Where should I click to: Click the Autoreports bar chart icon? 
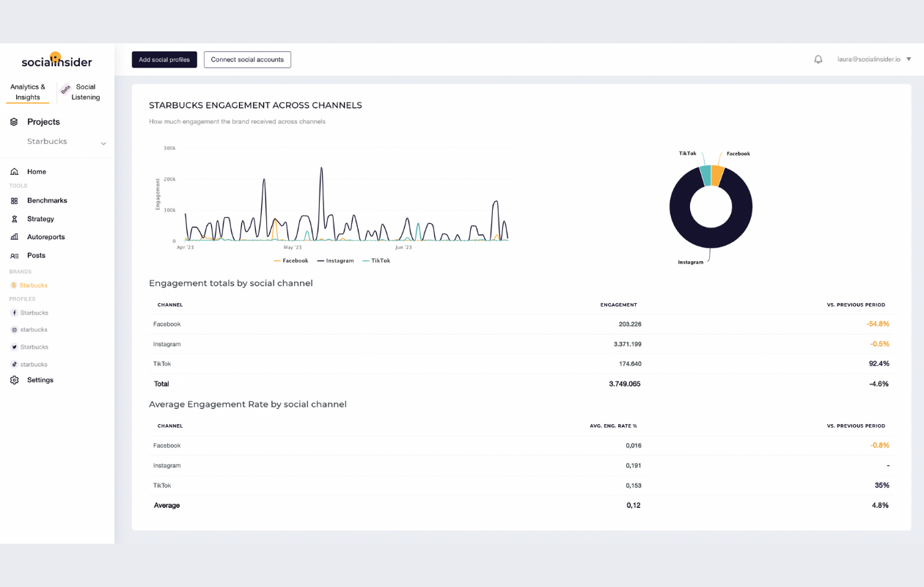pos(14,237)
